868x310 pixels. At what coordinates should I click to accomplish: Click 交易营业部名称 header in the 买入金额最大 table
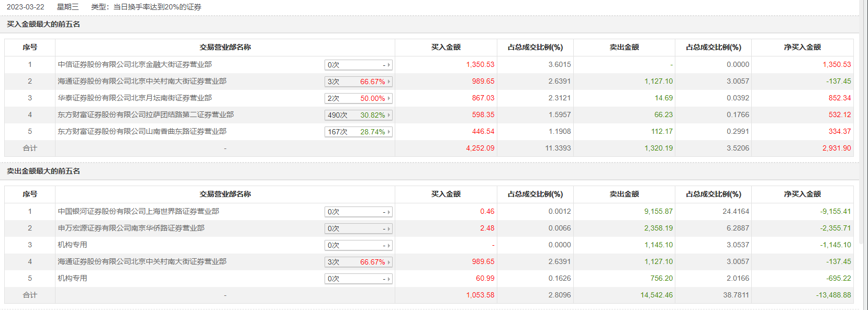(x=225, y=47)
